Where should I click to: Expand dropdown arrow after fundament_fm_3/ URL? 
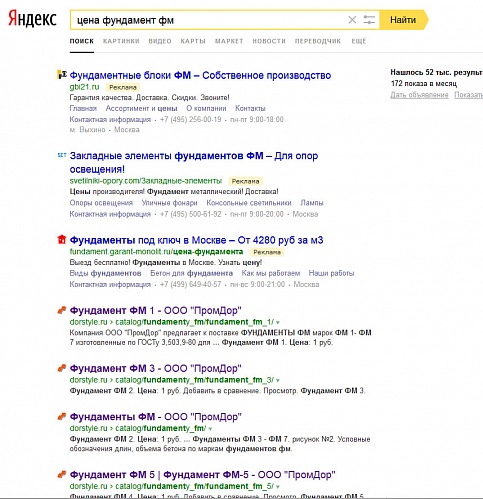278,380
